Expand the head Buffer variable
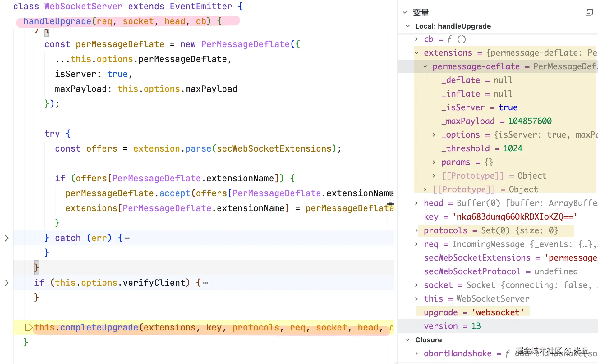Image resolution: width=598 pixels, height=364 pixels. [x=416, y=203]
